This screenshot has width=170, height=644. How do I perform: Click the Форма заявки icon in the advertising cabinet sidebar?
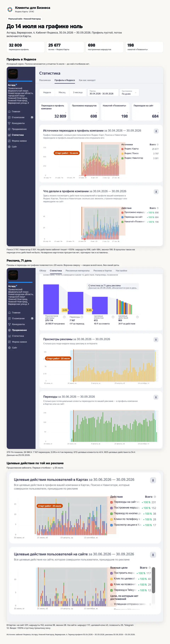(9, 342)
